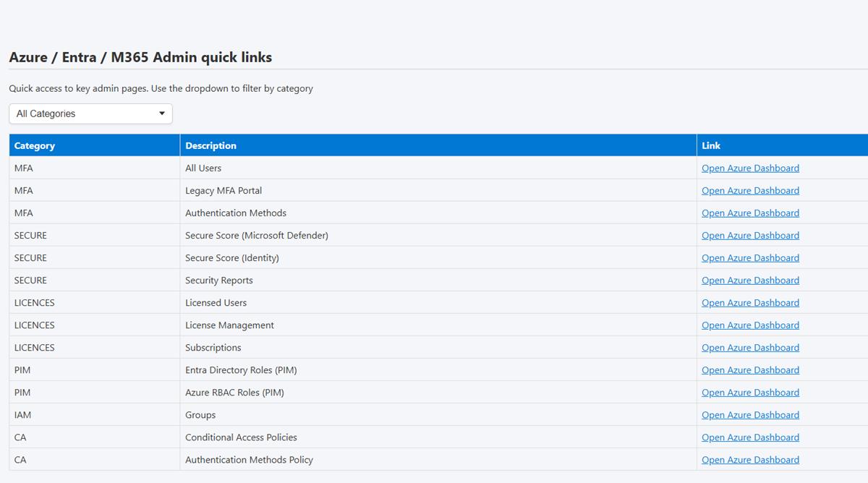868x483 pixels.
Task: Select the Conditional Access Policies description cell
Action: click(x=241, y=437)
